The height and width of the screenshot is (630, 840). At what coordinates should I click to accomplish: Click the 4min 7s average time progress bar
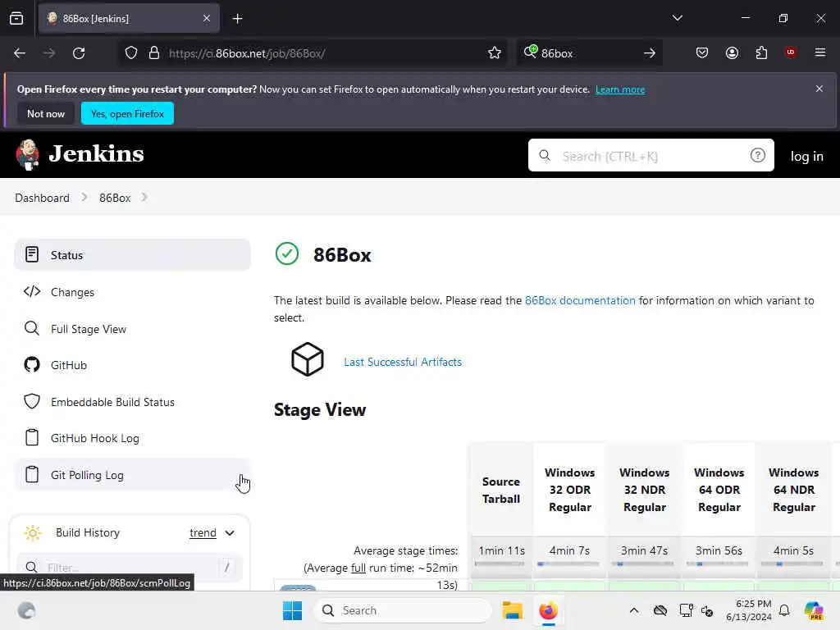pos(568,564)
